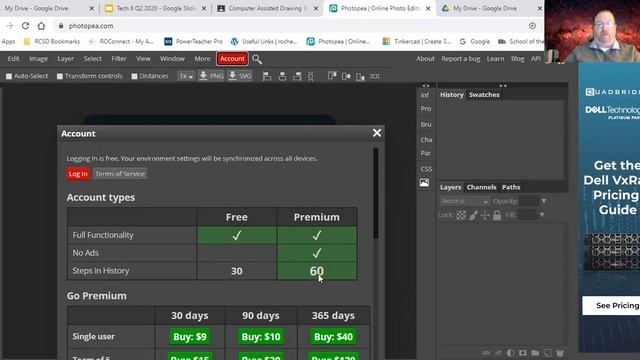This screenshot has width=640, height=360.
Task: Open the Report a bug link
Action: 460,59
